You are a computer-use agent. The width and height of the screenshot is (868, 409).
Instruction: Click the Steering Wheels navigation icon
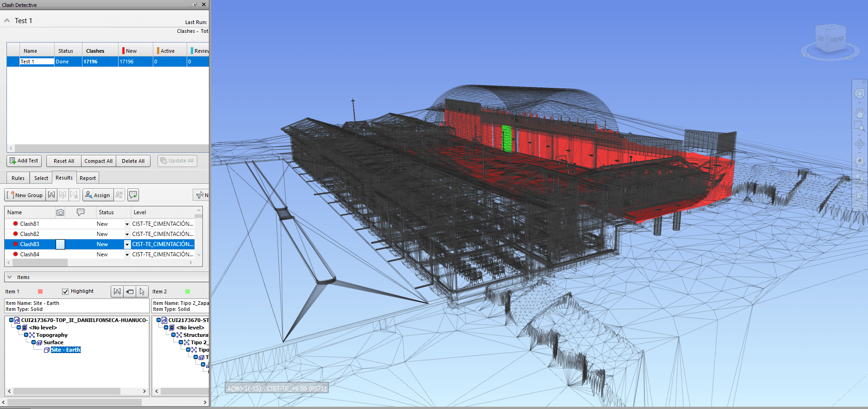[859, 94]
